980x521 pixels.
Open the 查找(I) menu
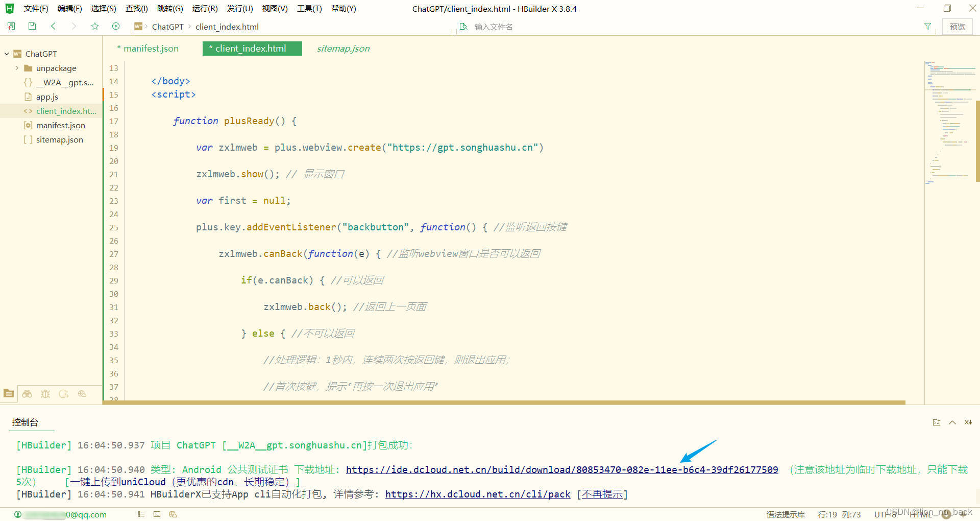(x=136, y=9)
